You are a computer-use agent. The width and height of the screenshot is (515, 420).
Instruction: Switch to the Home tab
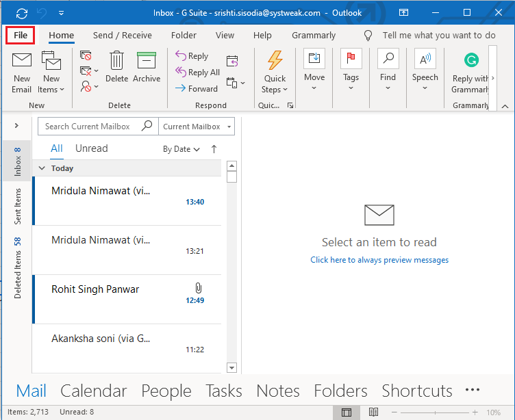pos(62,35)
